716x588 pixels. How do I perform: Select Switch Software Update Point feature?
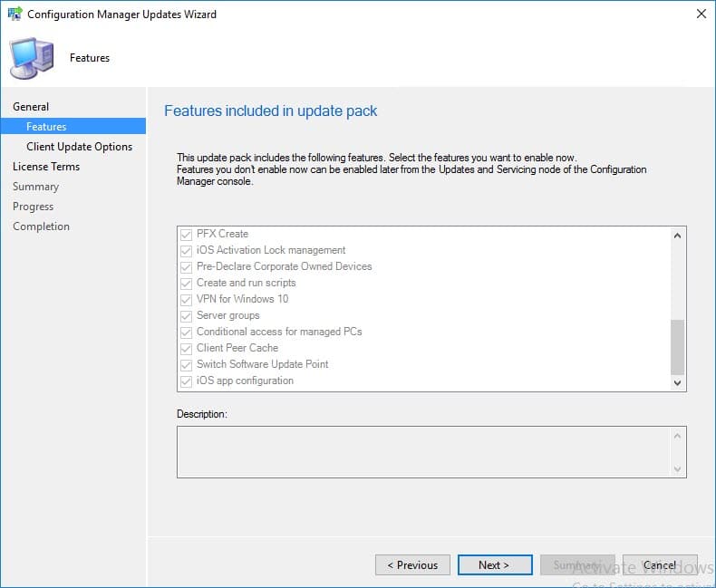[x=262, y=364]
